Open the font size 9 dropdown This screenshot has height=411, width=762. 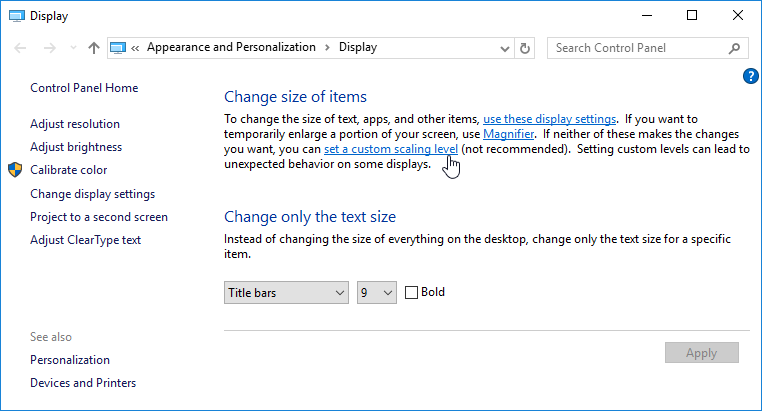pos(377,292)
